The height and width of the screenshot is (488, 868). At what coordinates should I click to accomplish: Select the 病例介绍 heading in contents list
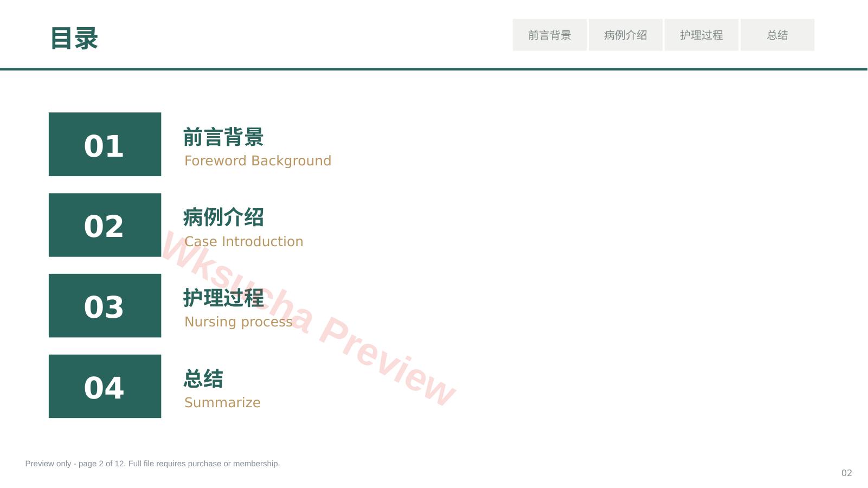[223, 217]
